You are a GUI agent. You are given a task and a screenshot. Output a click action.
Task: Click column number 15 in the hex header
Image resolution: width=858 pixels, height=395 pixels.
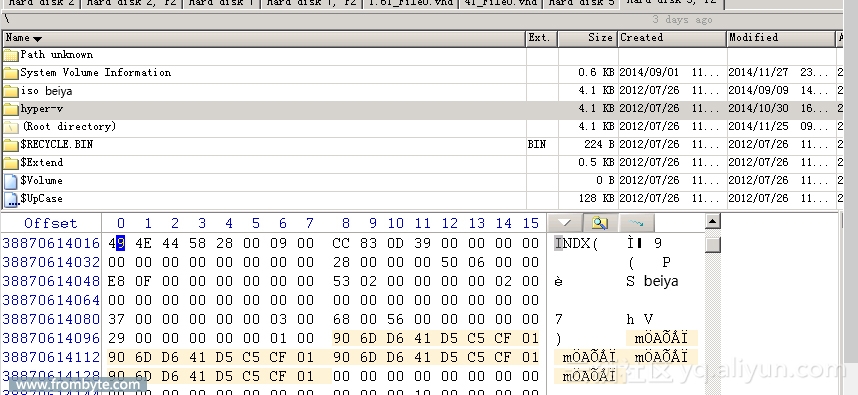pyautogui.click(x=530, y=223)
